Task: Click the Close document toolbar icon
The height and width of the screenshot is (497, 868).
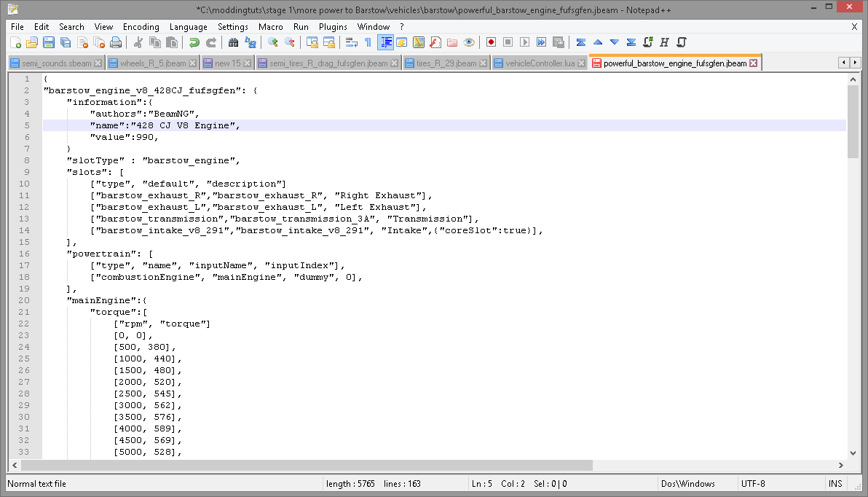Action: 82,43
